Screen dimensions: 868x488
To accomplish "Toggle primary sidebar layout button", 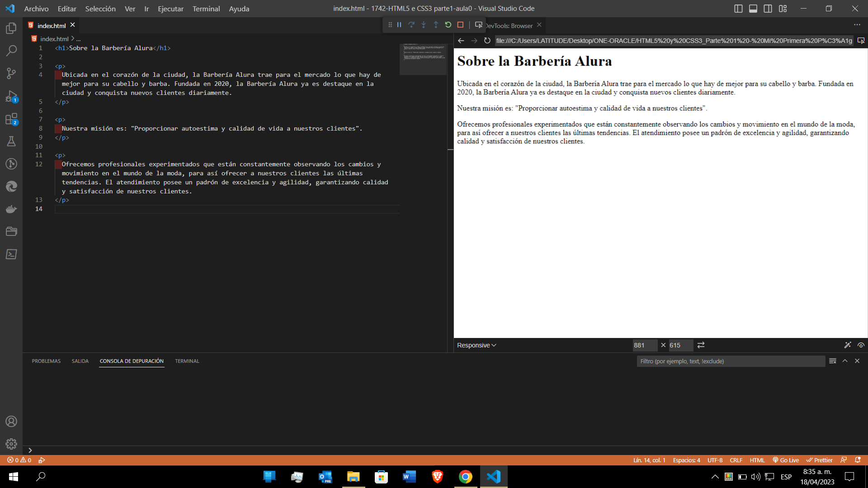I will coord(738,9).
